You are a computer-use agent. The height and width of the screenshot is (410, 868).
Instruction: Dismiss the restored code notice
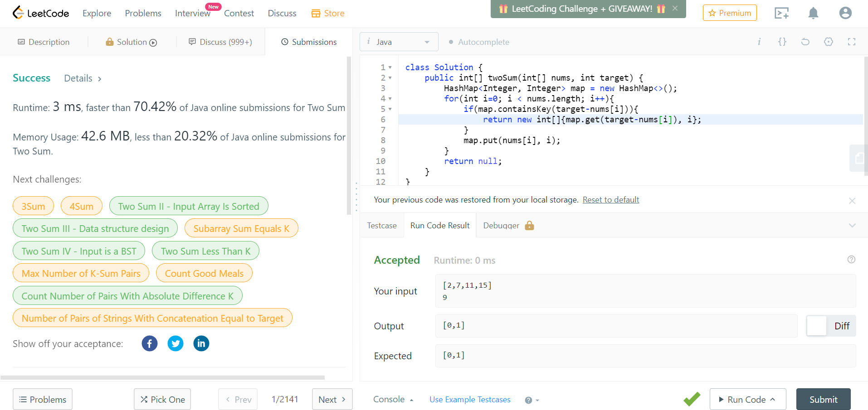pyautogui.click(x=852, y=201)
